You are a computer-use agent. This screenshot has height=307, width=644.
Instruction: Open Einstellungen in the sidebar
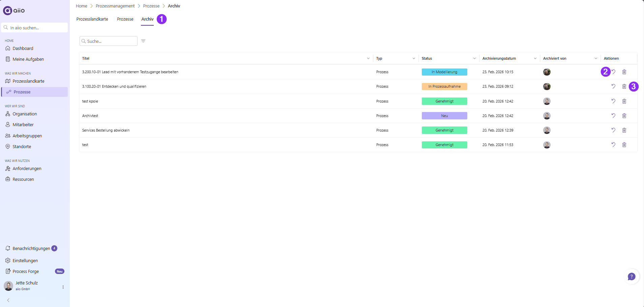click(x=25, y=261)
